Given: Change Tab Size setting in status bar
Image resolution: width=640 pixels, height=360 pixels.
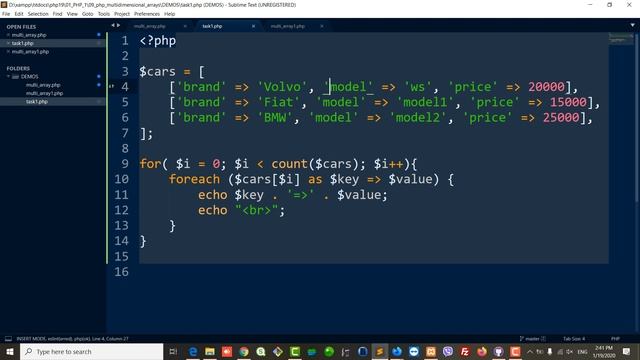Looking at the screenshot, I should tap(574, 339).
